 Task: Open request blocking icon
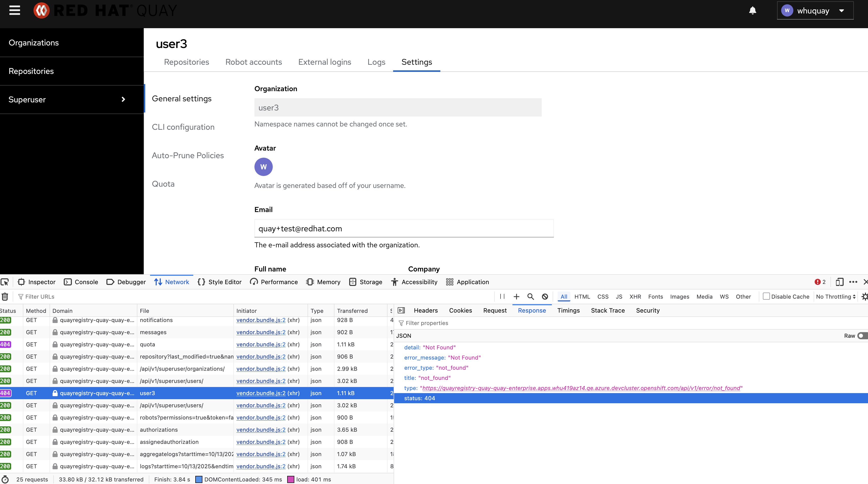click(x=545, y=297)
